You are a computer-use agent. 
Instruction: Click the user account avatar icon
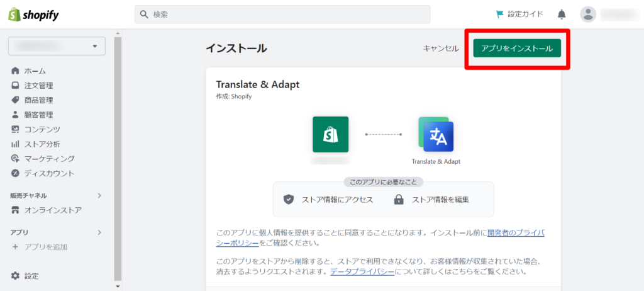click(x=588, y=14)
